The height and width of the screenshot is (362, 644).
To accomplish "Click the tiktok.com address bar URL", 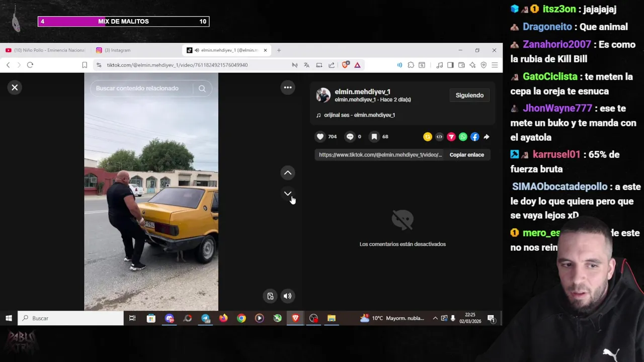I will point(177,65).
